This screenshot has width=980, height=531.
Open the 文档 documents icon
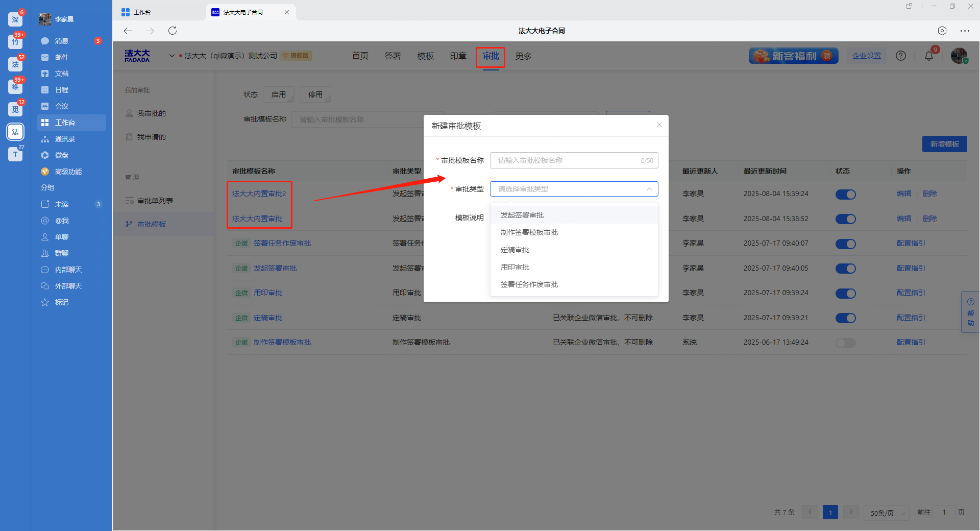[45, 74]
